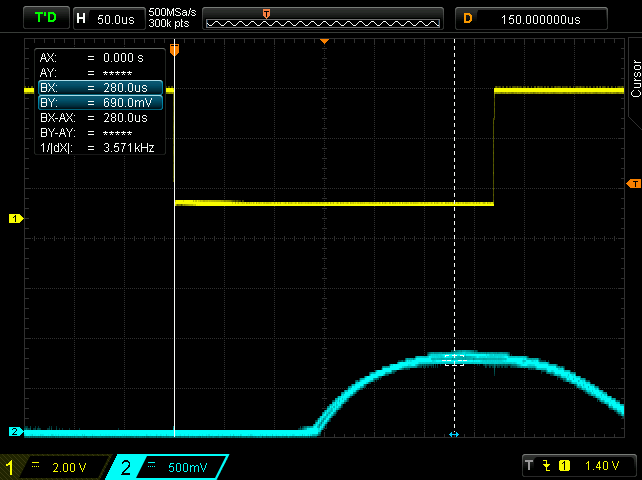Select channel 2 500mV scale tab
Image resolution: width=642 pixels, height=480 pixels.
pos(166,466)
